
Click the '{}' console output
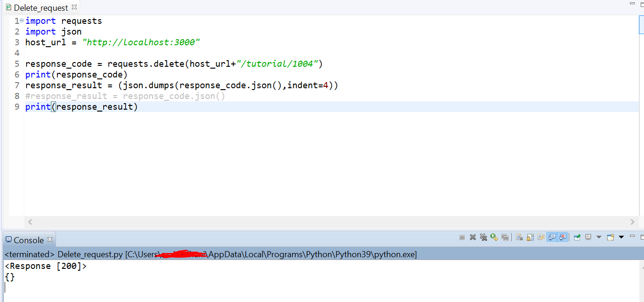[x=10, y=277]
